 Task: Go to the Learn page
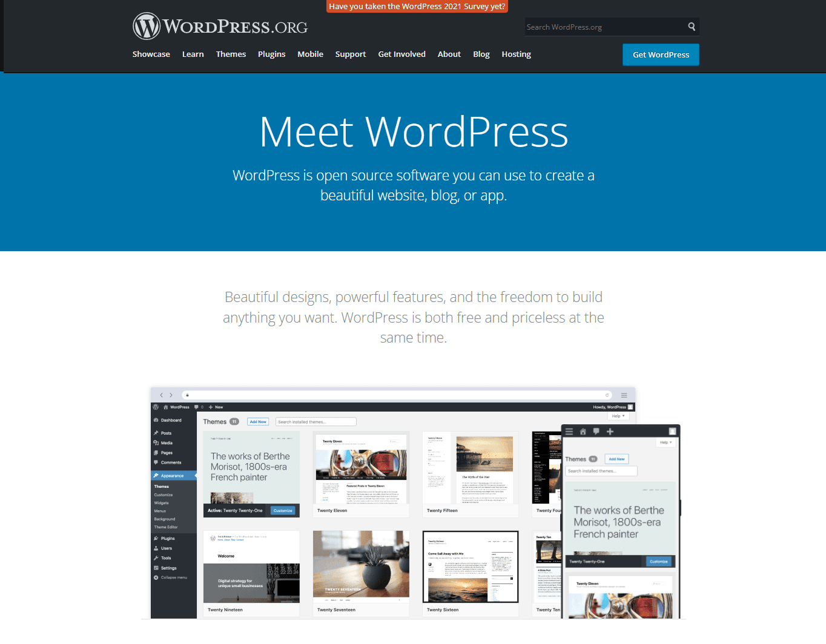(x=193, y=54)
